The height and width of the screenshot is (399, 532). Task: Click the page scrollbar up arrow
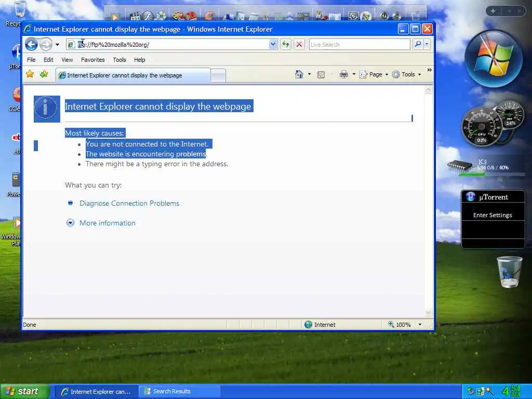429,89
